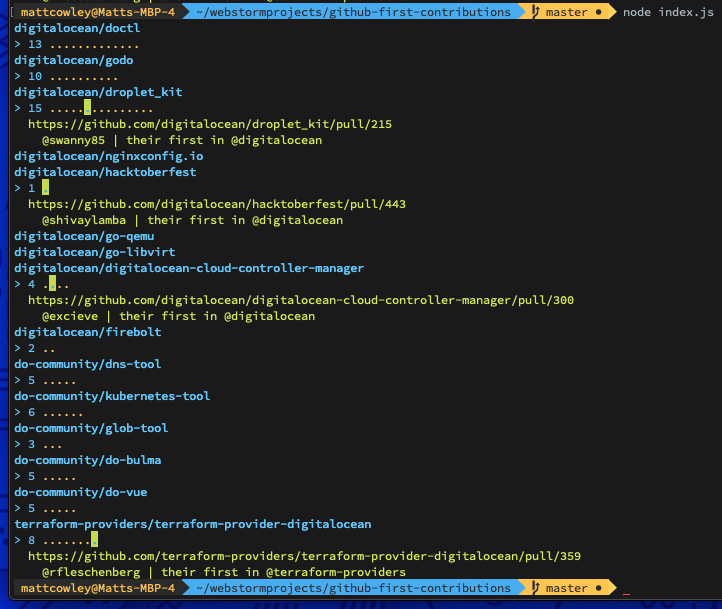Click the '> 3' count under glob-tool
This screenshot has height=609, width=722.
pos(25,444)
